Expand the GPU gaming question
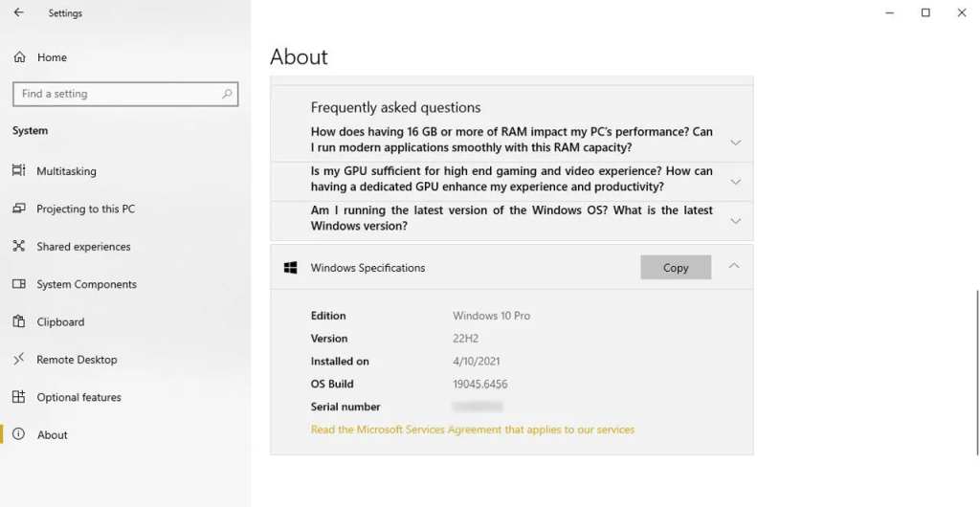980x507 pixels. click(x=735, y=181)
